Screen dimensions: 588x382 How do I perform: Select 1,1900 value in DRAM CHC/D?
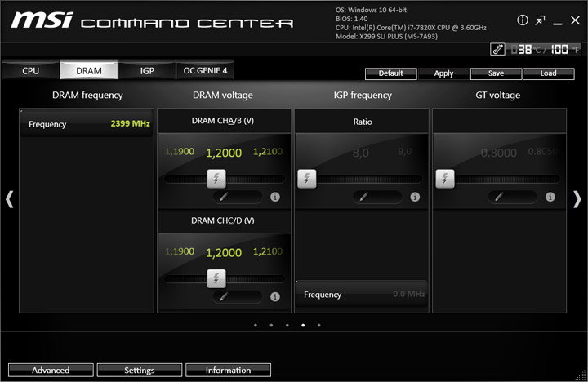coord(180,251)
